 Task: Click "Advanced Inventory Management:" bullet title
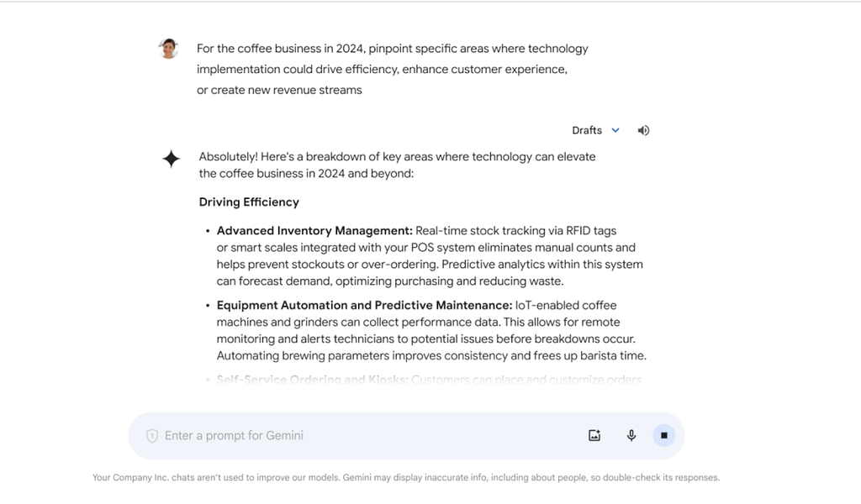314,230
